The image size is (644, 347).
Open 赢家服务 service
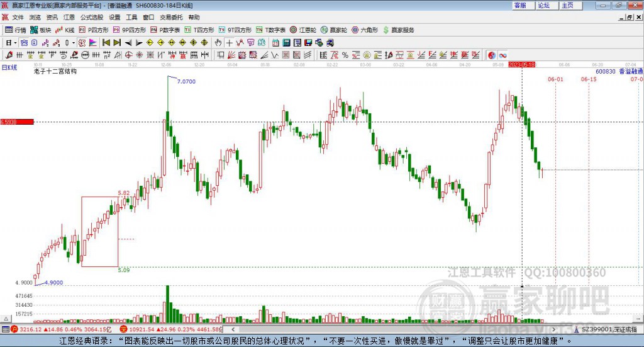pyautogui.click(x=398, y=30)
